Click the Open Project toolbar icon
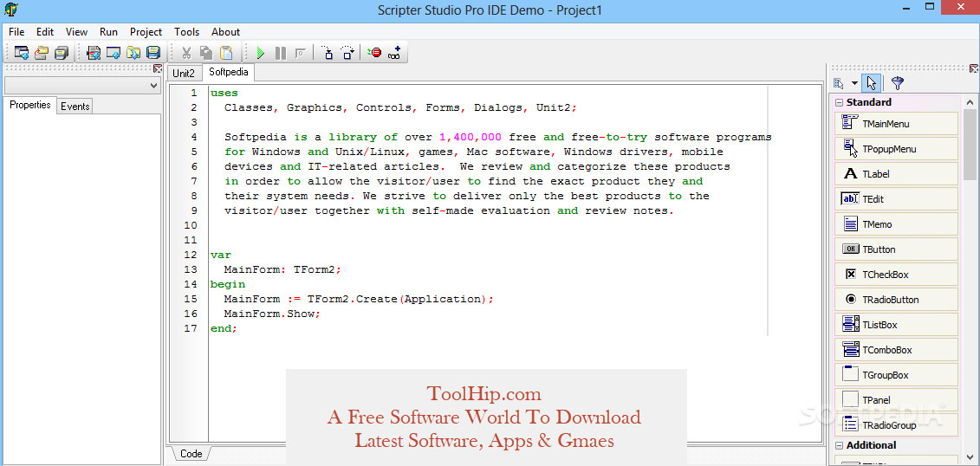Image resolution: width=980 pixels, height=466 pixels. (42, 53)
